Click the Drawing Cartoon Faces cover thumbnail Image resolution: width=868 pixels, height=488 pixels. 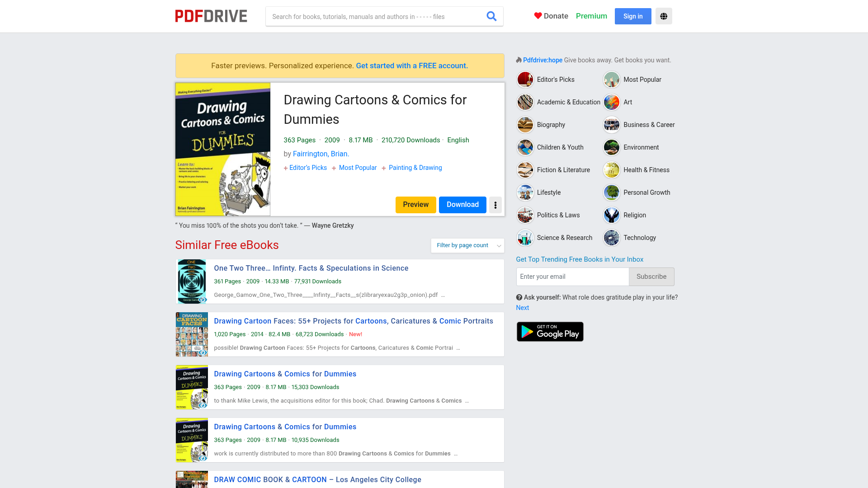(192, 334)
